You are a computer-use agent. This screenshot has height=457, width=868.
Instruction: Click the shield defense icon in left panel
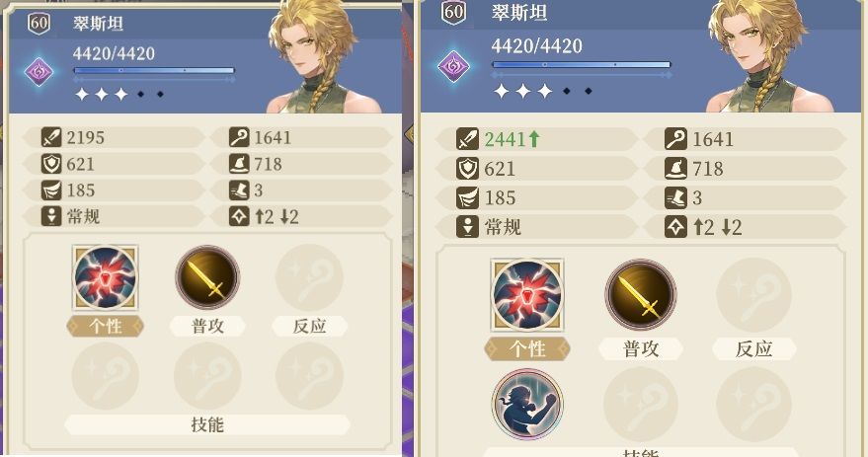point(51,164)
